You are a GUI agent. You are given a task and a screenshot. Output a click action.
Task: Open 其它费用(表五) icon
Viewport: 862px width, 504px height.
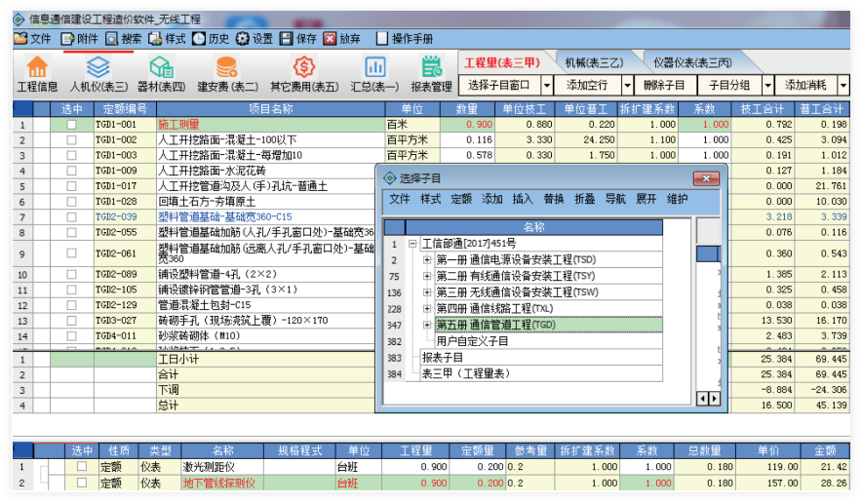tap(304, 67)
